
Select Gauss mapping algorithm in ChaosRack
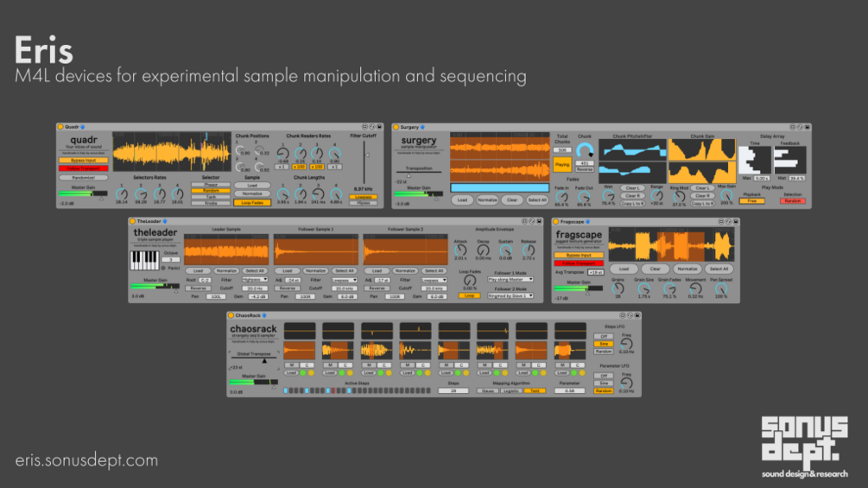tap(487, 391)
